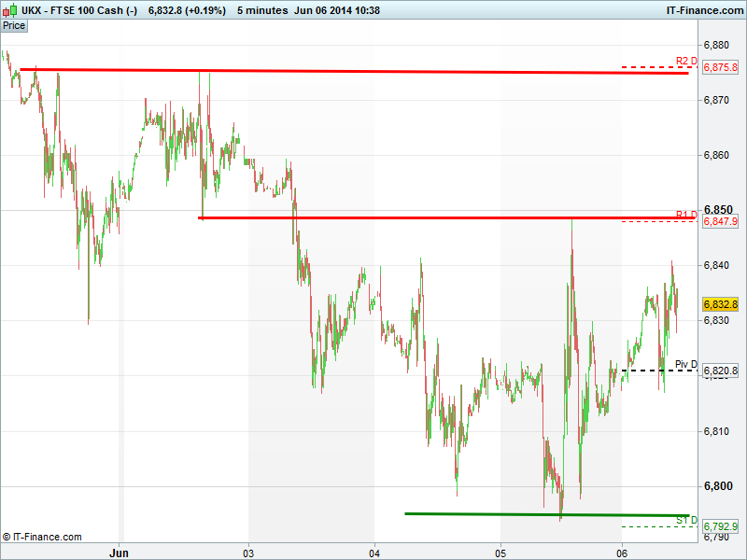The height and width of the screenshot is (560, 747).
Task: Click the 05 date label on time axis
Action: [x=500, y=553]
